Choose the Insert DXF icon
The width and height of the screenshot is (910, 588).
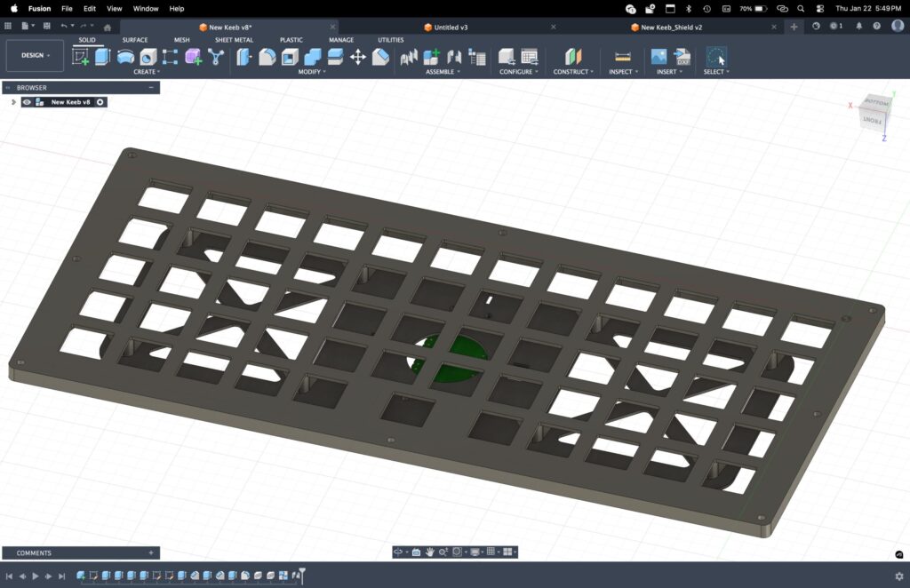[682, 58]
